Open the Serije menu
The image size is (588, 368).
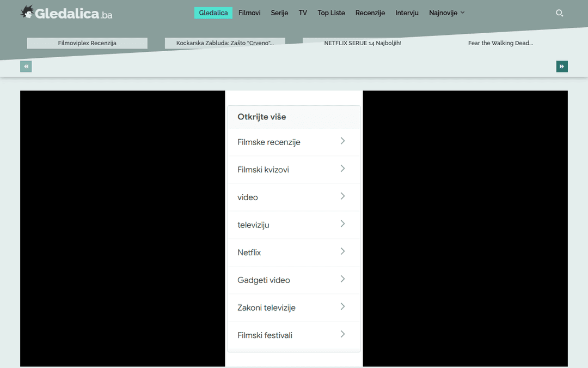click(279, 13)
